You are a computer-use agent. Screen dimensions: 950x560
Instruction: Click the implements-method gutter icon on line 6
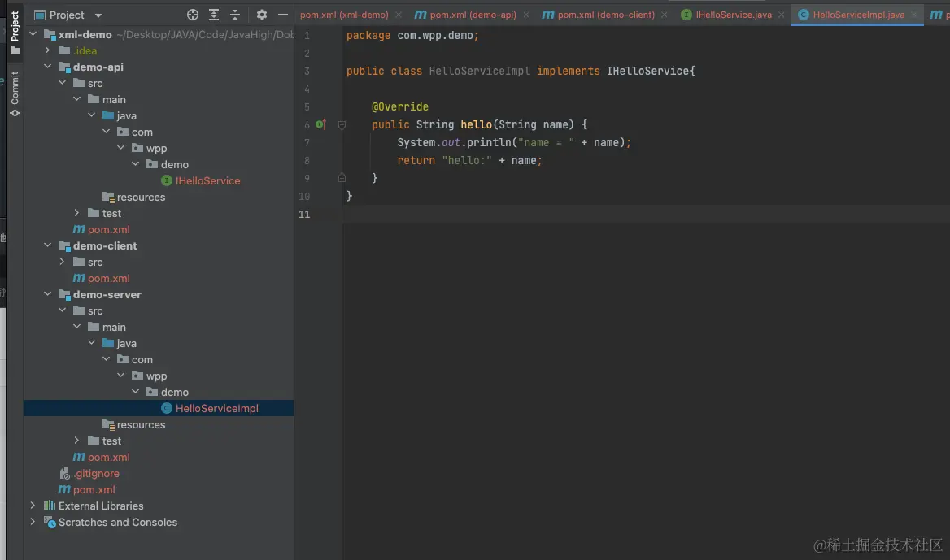click(320, 124)
